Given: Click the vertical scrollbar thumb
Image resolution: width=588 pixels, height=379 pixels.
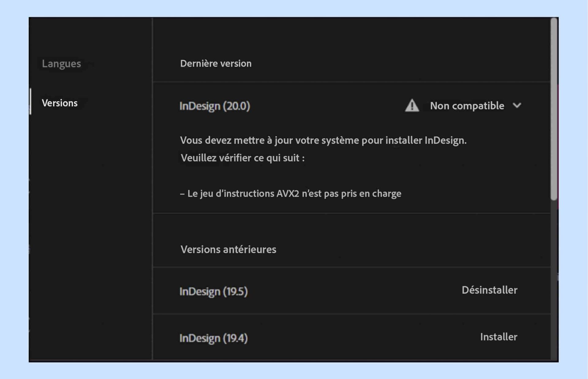Looking at the screenshot, I should [x=554, y=109].
